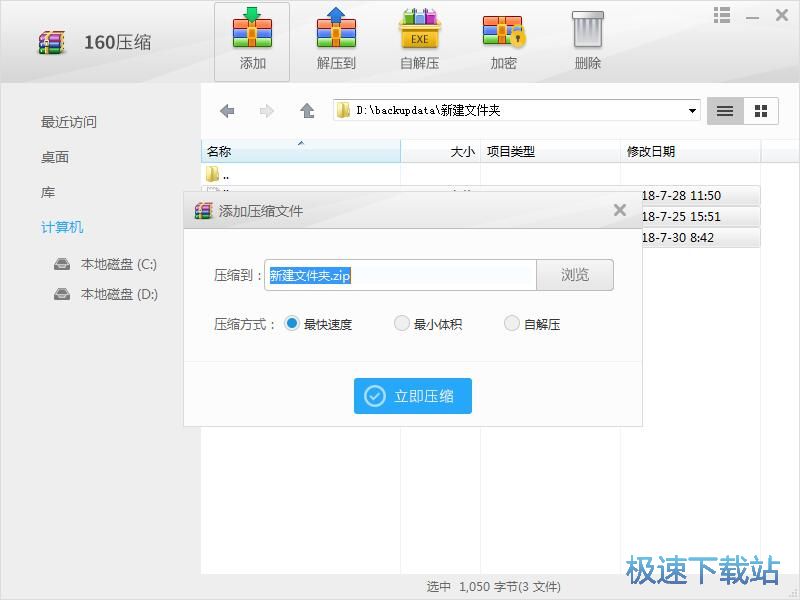Open 本地磁盘 (C:) drive
The width and height of the screenshot is (800, 600).
(x=106, y=264)
